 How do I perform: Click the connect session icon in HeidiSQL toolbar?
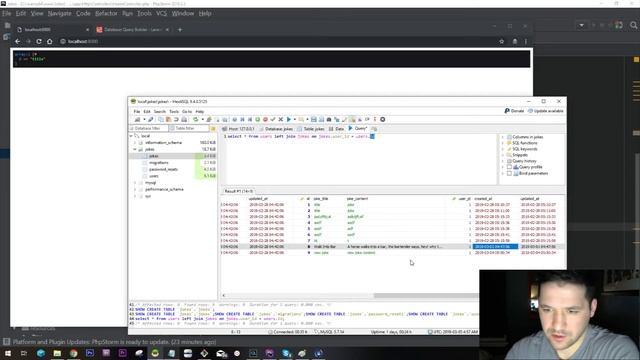(x=138, y=120)
